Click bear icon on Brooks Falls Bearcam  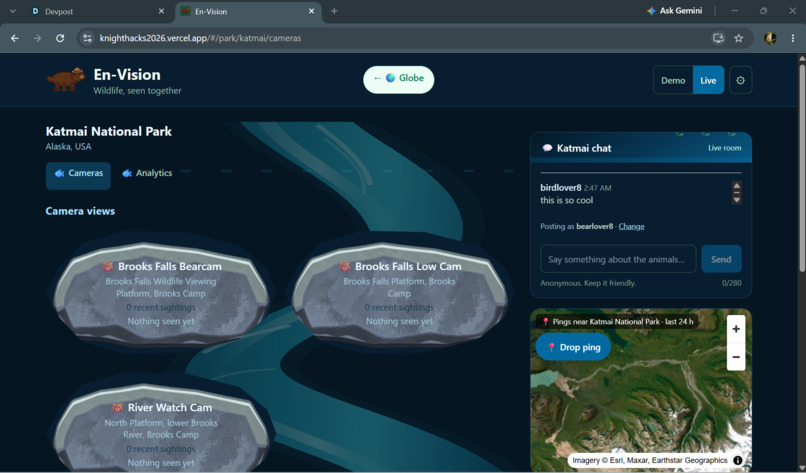point(108,266)
